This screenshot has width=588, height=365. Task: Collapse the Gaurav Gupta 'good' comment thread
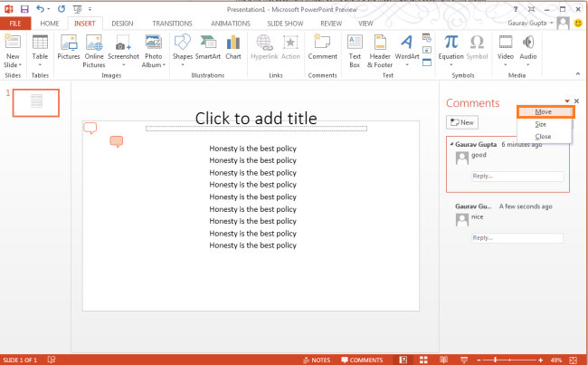450,144
